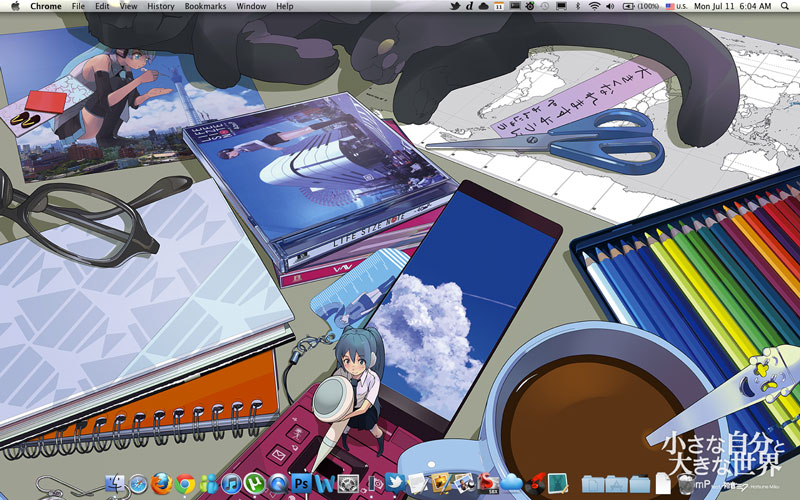This screenshot has width=800, height=500.
Task: Open the Twitter app in the Dock
Action: (395, 483)
